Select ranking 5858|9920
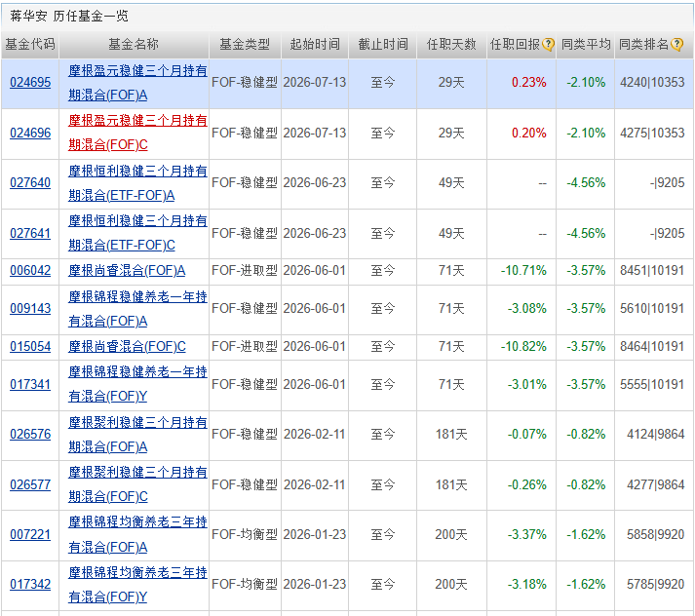The image size is (695, 616). point(656,534)
